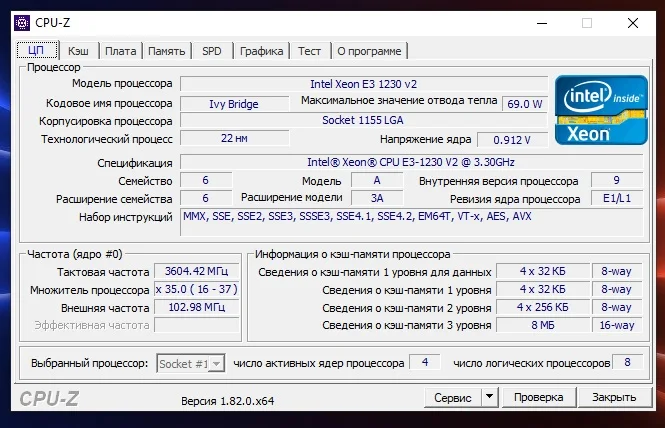Screen dimensions: 665x428
Task: Click the Закрыть button
Action: [614, 397]
